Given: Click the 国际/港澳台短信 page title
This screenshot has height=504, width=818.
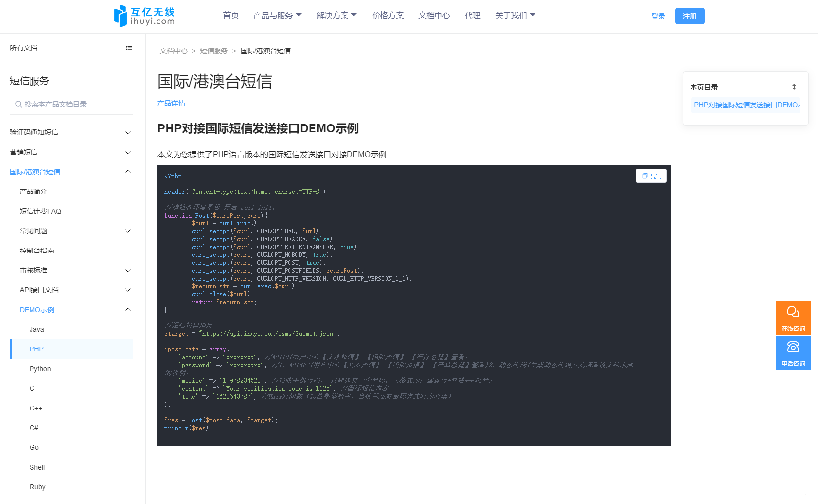Looking at the screenshot, I should 215,81.
